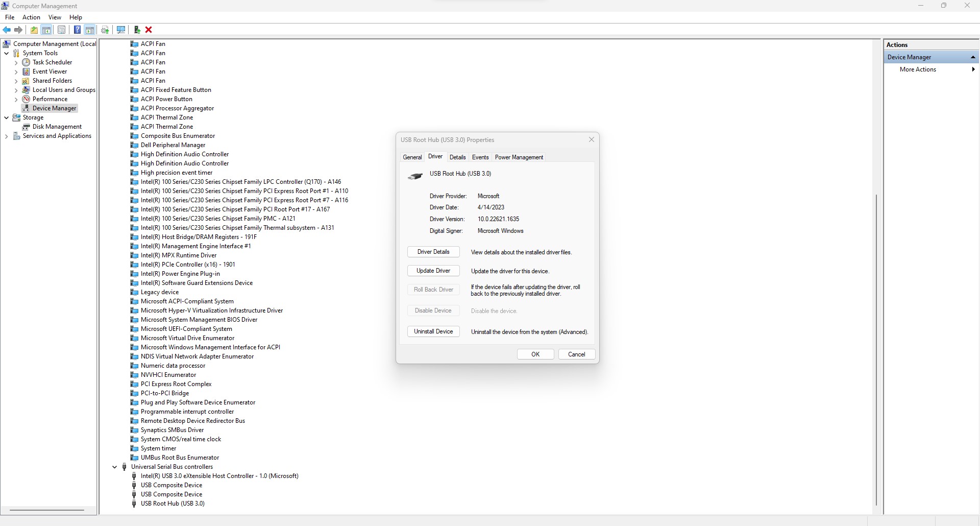Collapse the System Tools node
This screenshot has height=526, width=980.
(6, 53)
